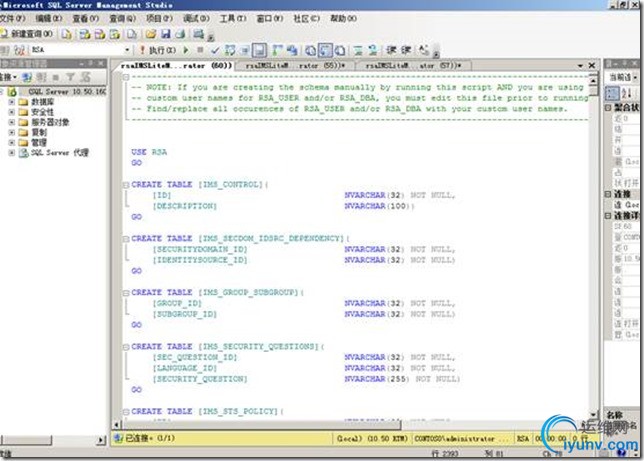This screenshot has width=644, height=461.
Task: Open a new SQL Server Compact query
Action: (132, 34)
